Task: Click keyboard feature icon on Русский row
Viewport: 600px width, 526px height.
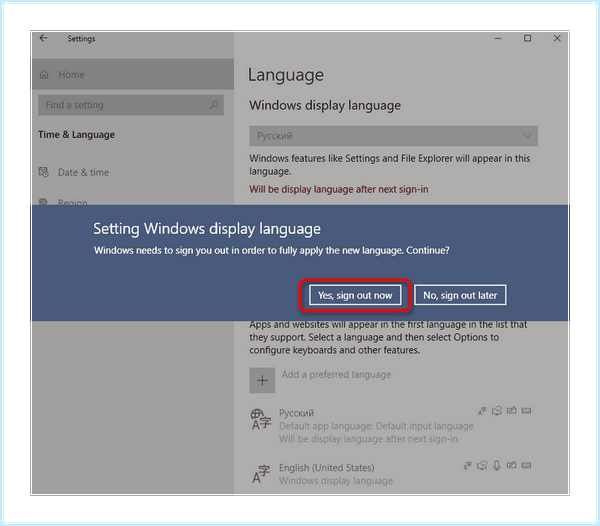Action: pos(527,411)
